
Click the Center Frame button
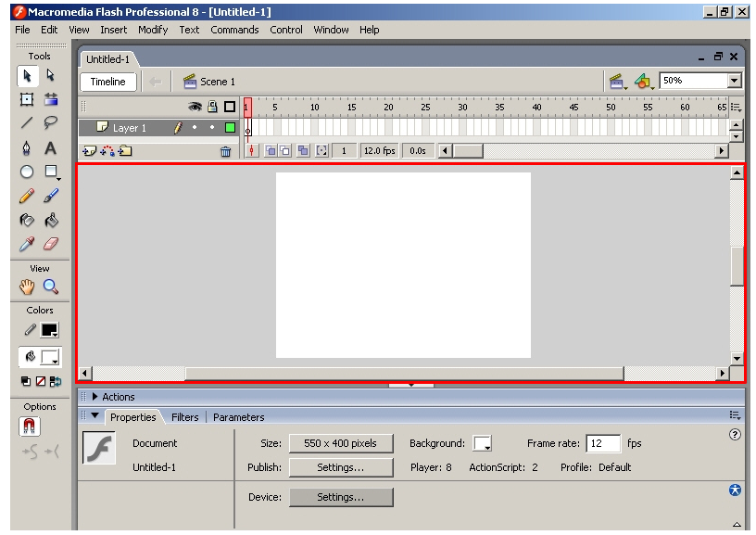click(251, 151)
